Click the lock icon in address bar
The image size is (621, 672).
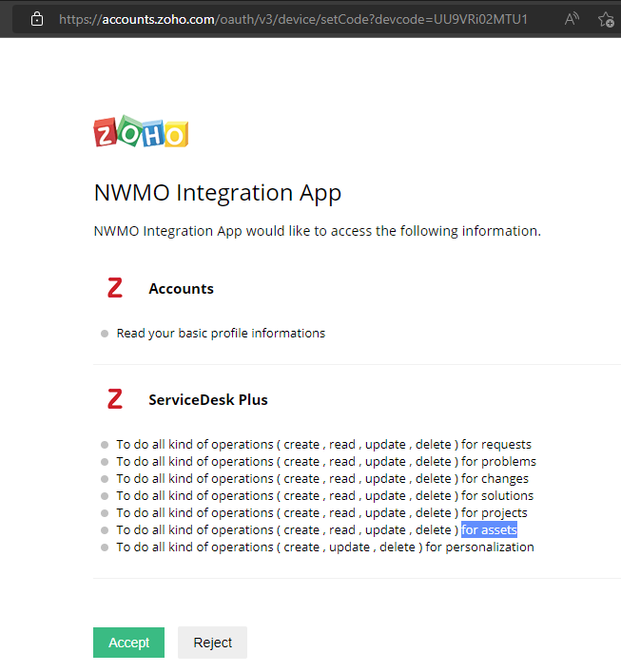click(x=37, y=19)
